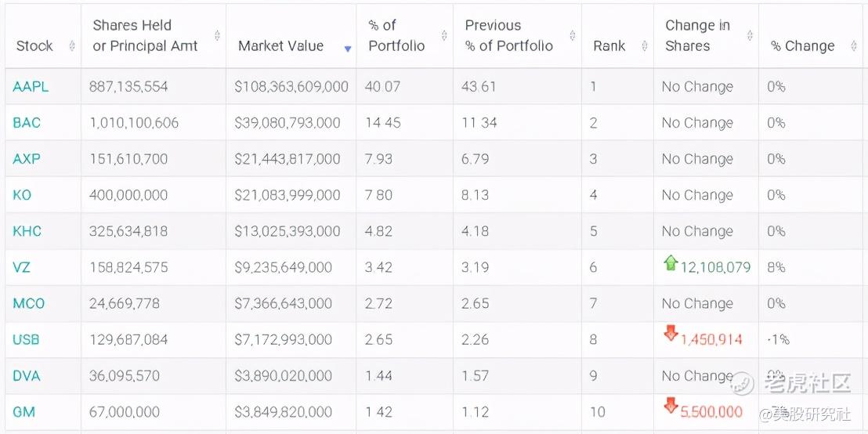The image size is (868, 434).
Task: Click the Market Value column header
Action: click(x=280, y=46)
